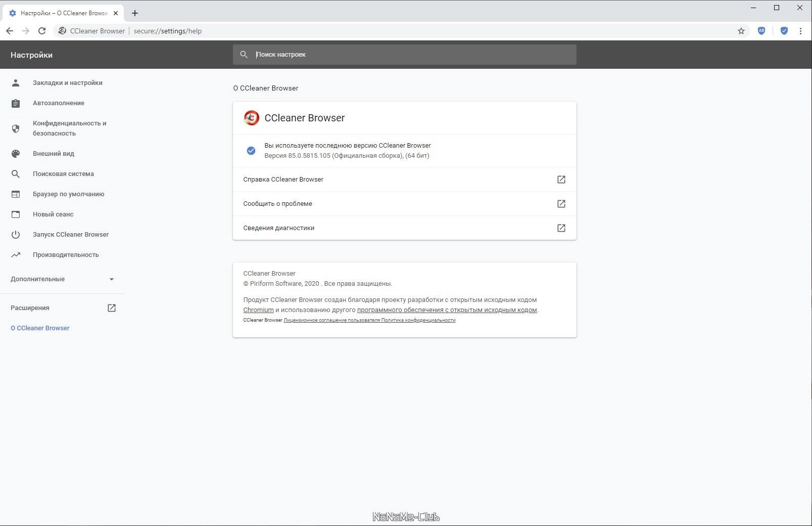Click the address bar URL secure://settings/help
Screen dimensions: 812x526
point(168,31)
